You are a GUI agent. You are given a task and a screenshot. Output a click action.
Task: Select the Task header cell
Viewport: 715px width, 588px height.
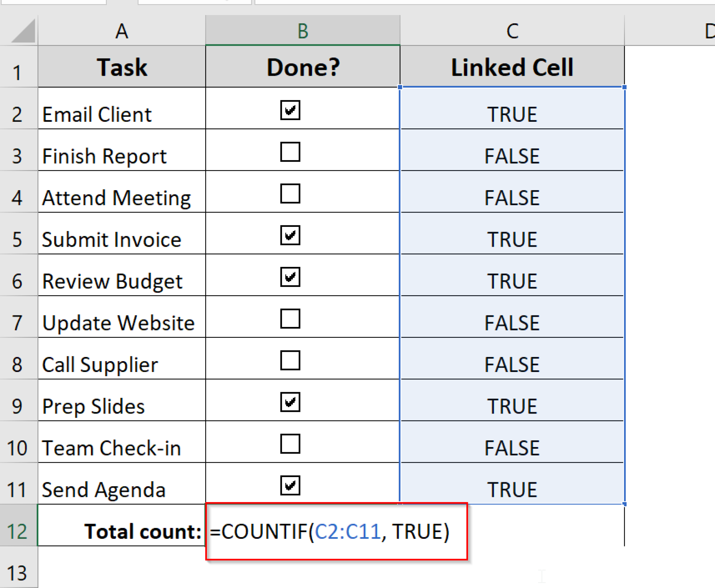pyautogui.click(x=121, y=66)
